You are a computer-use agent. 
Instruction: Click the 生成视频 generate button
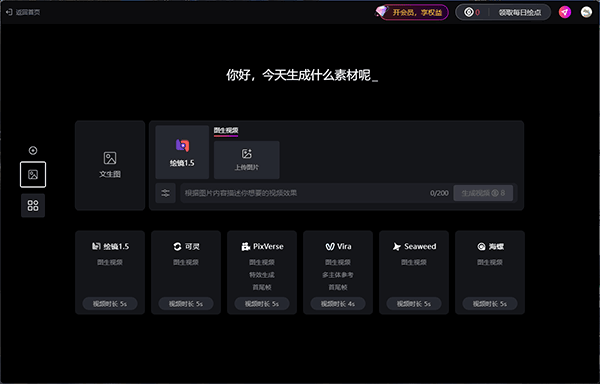tap(483, 193)
